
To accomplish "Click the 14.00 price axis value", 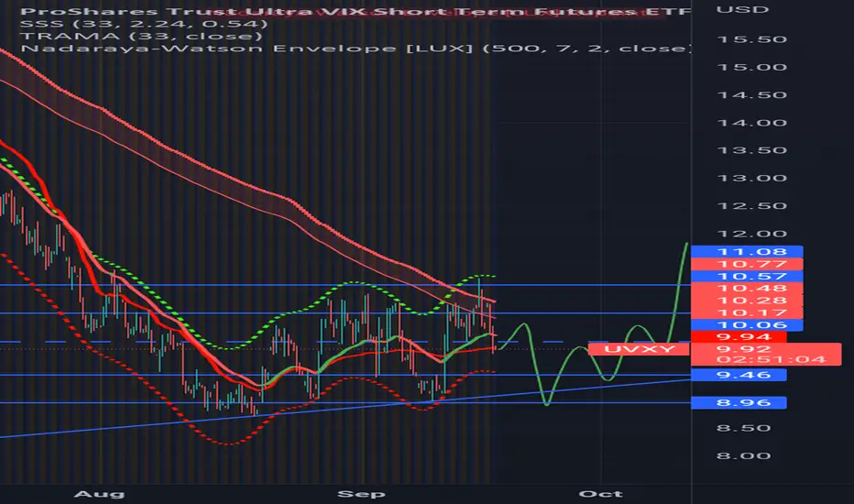I will (x=752, y=123).
